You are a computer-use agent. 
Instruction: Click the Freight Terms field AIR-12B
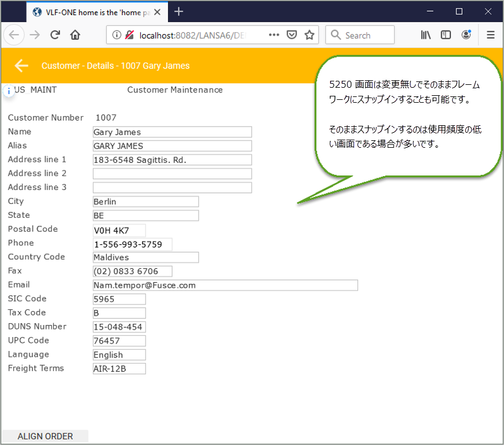[119, 369]
